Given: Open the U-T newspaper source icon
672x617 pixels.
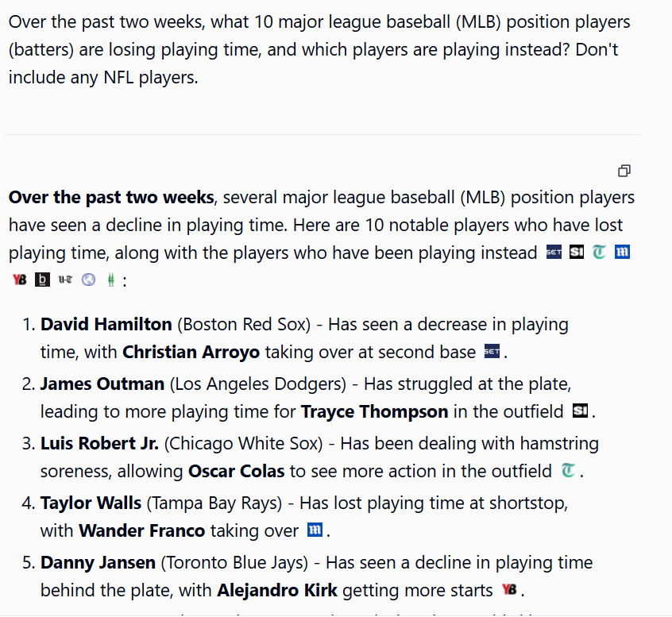Looking at the screenshot, I should tap(65, 280).
